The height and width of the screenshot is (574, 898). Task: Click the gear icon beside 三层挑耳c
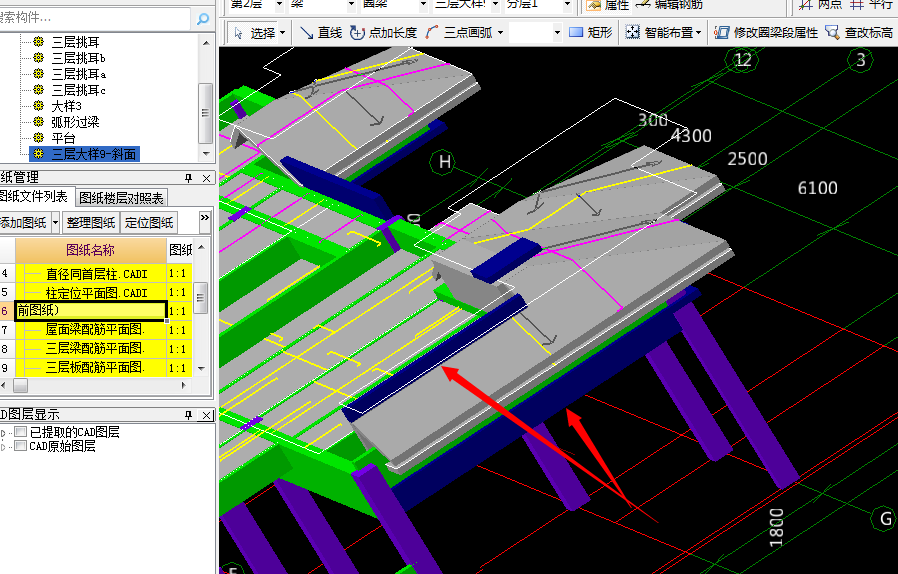pyautogui.click(x=38, y=89)
